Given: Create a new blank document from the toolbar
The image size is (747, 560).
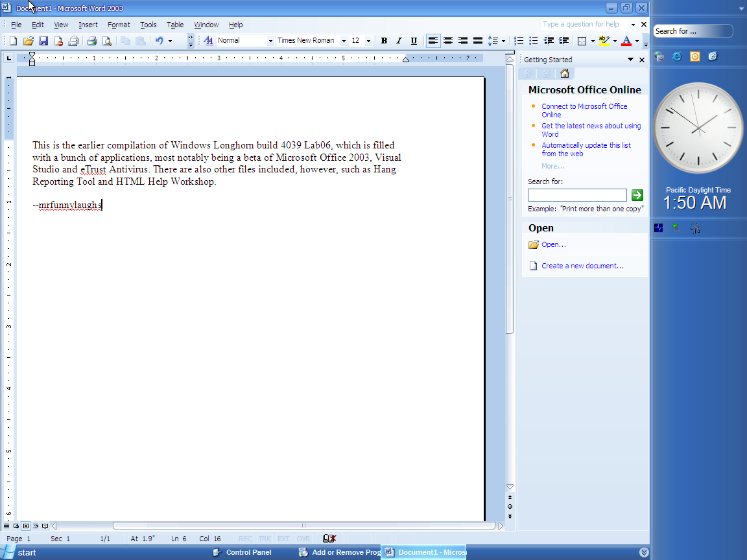Looking at the screenshot, I should [x=14, y=41].
